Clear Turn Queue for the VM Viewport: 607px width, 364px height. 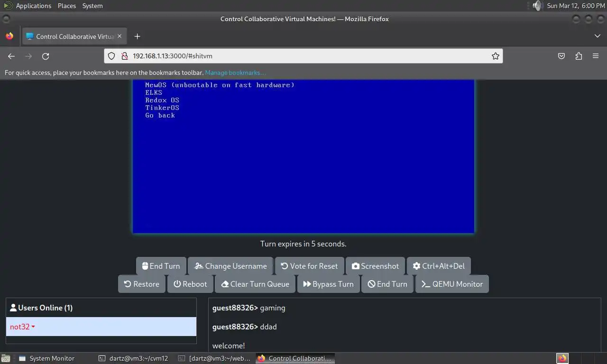255,284
